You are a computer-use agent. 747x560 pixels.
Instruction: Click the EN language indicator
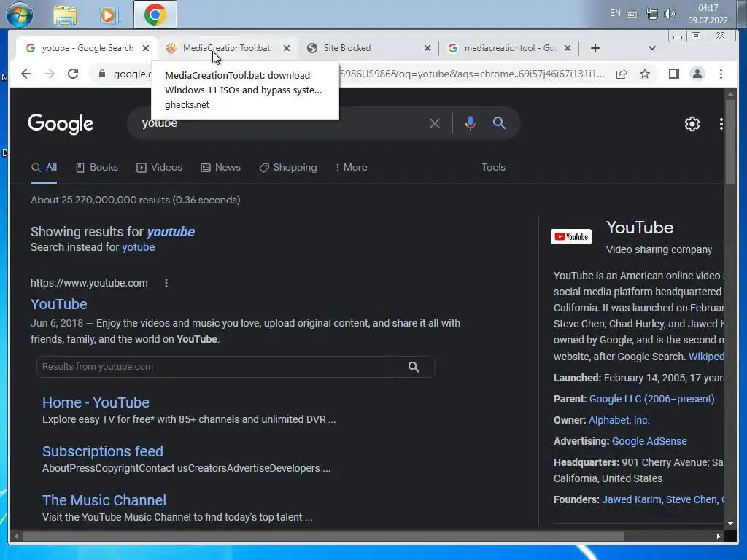615,13
